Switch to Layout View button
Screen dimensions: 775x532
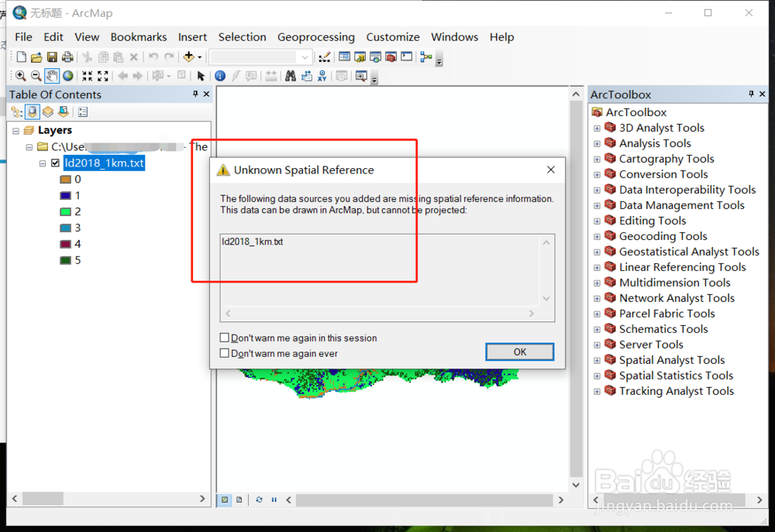(239, 500)
